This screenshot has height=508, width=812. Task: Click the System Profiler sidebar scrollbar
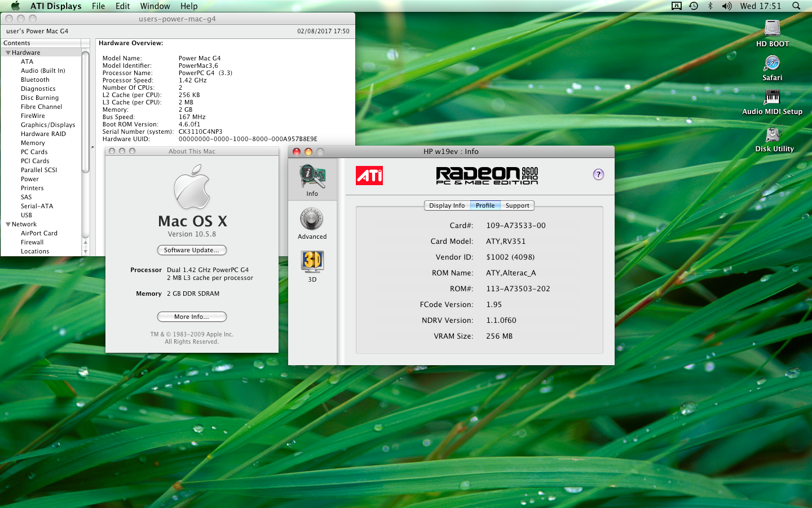tap(86, 113)
